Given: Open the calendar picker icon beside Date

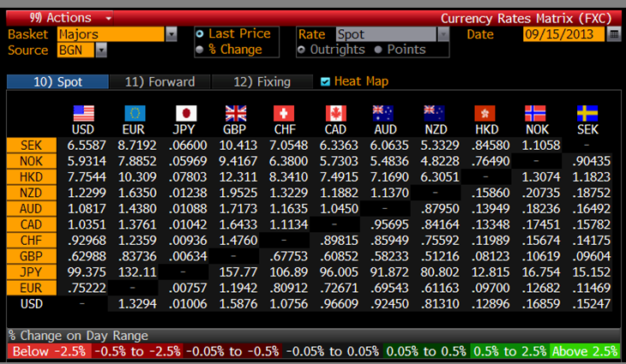Looking at the screenshot, I should click(x=613, y=34).
